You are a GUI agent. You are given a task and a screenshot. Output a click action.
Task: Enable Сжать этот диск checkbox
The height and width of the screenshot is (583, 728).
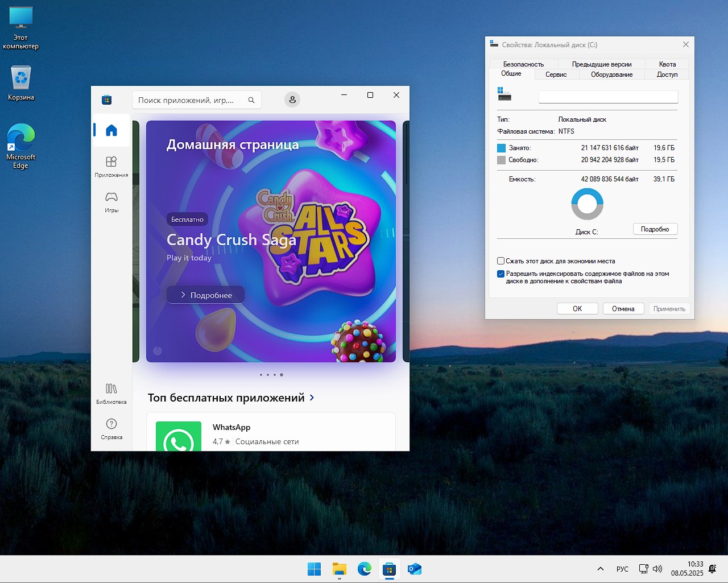click(501, 261)
